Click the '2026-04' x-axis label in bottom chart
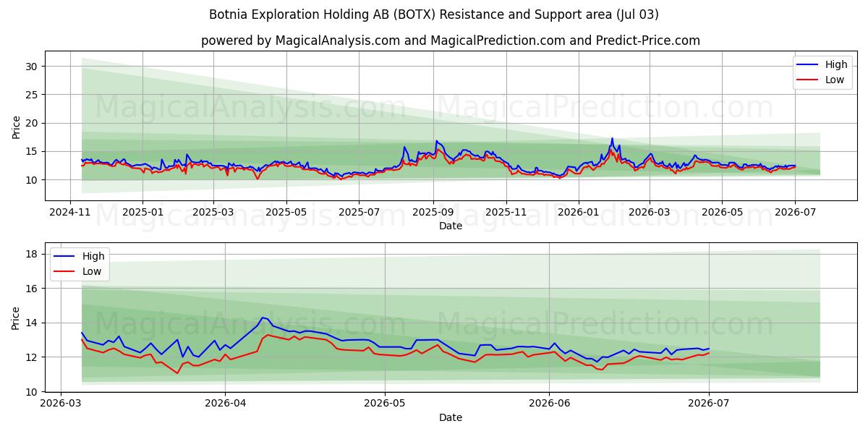The image size is (868, 434). 225,405
